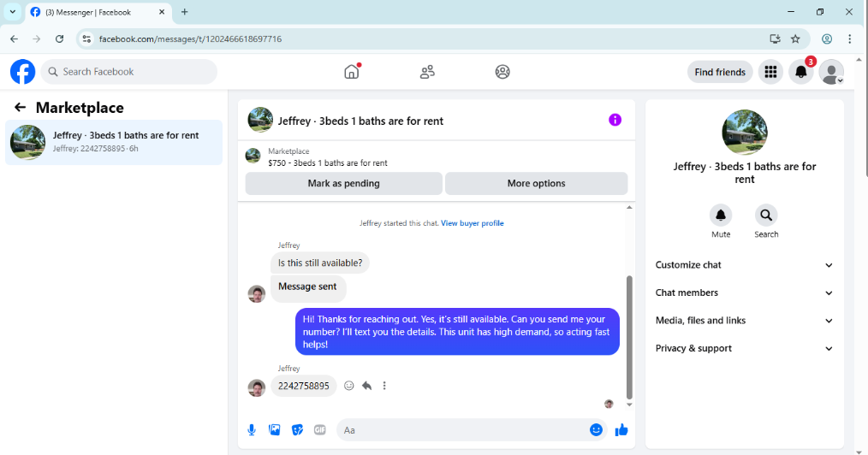The image size is (868, 455).
Task: Send a thumbs-up like
Action: (621, 430)
